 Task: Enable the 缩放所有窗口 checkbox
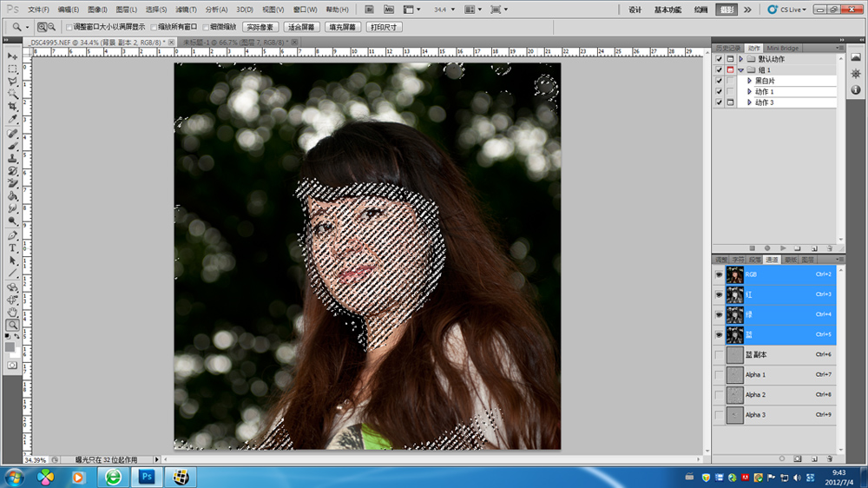click(x=154, y=27)
